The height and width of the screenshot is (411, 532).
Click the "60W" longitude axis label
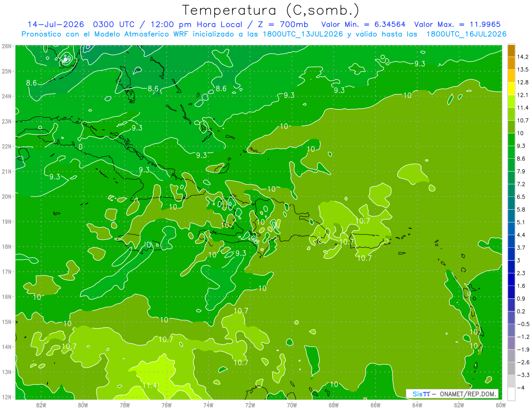pos(501,405)
